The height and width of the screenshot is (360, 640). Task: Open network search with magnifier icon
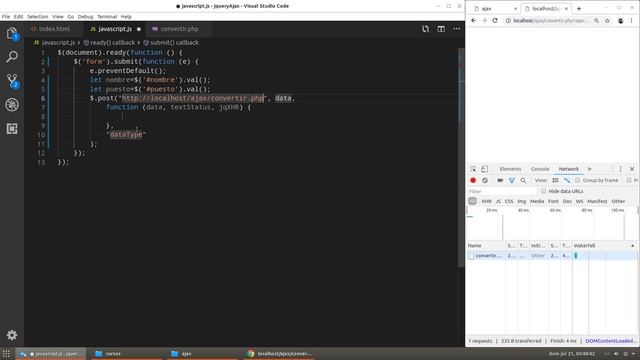[523, 180]
